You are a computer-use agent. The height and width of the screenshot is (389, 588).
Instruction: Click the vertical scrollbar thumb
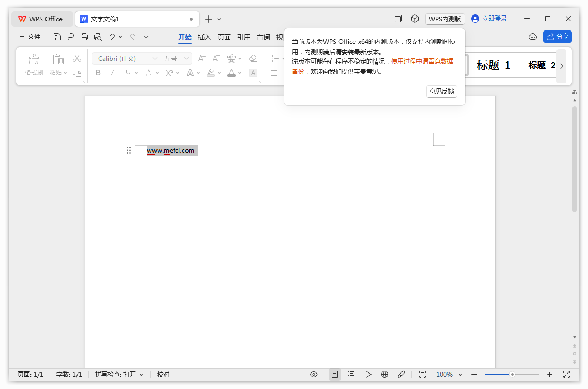pos(574,159)
